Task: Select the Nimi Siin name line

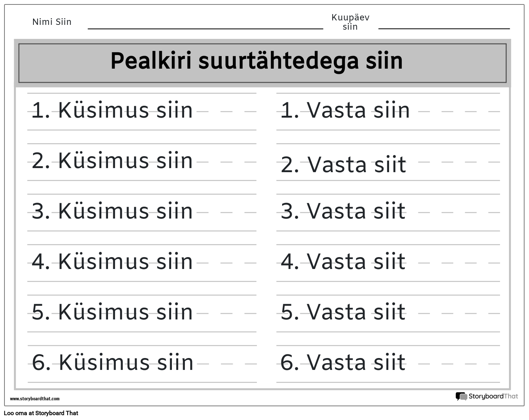Action: [205, 28]
